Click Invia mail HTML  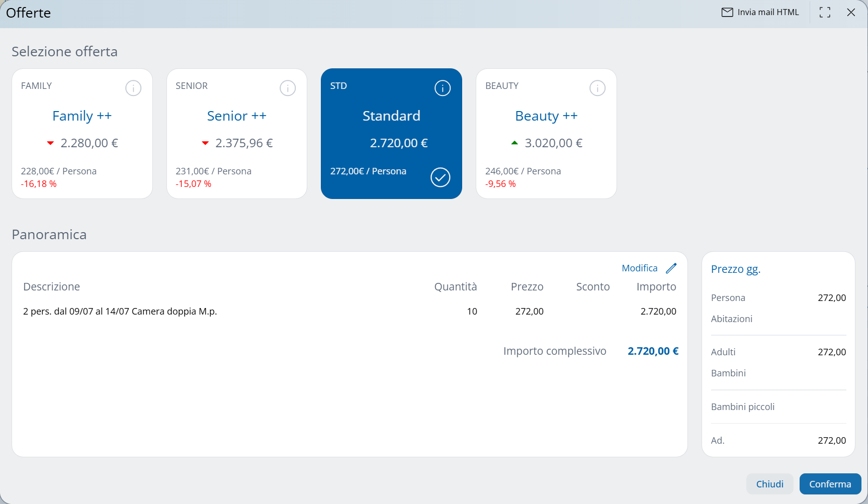(767, 13)
